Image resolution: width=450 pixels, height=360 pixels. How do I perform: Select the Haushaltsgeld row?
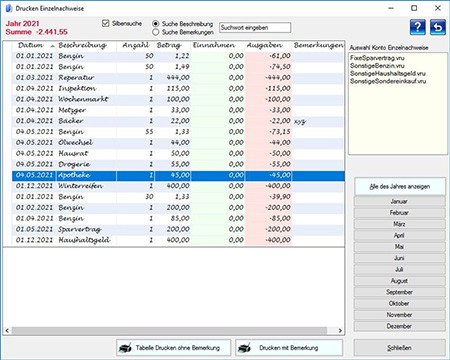178,240
